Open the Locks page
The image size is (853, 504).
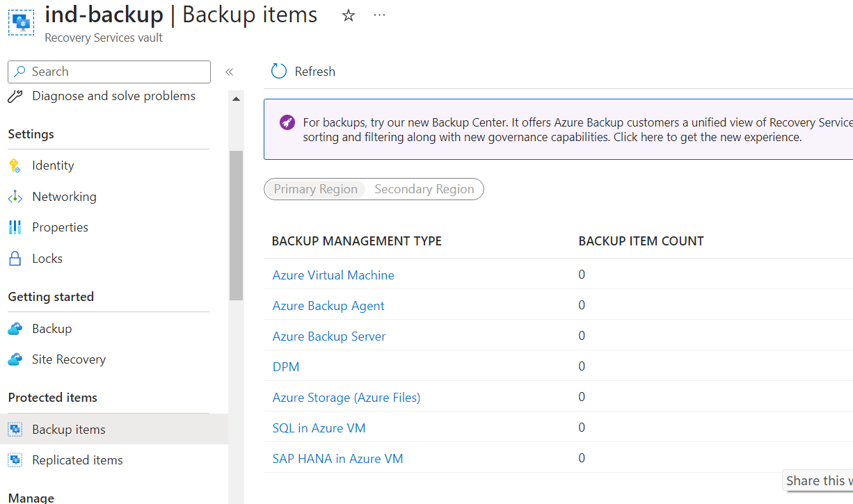pos(47,259)
